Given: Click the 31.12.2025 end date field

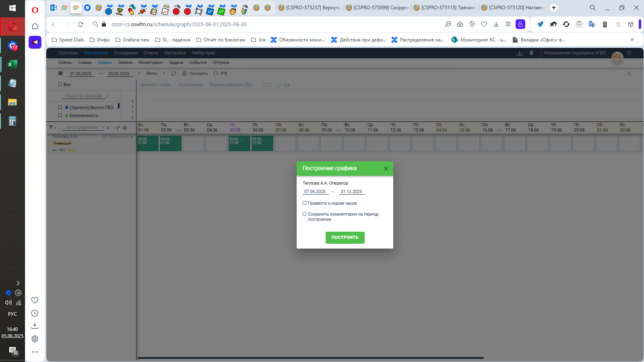Looking at the screenshot, I should coord(352,192).
